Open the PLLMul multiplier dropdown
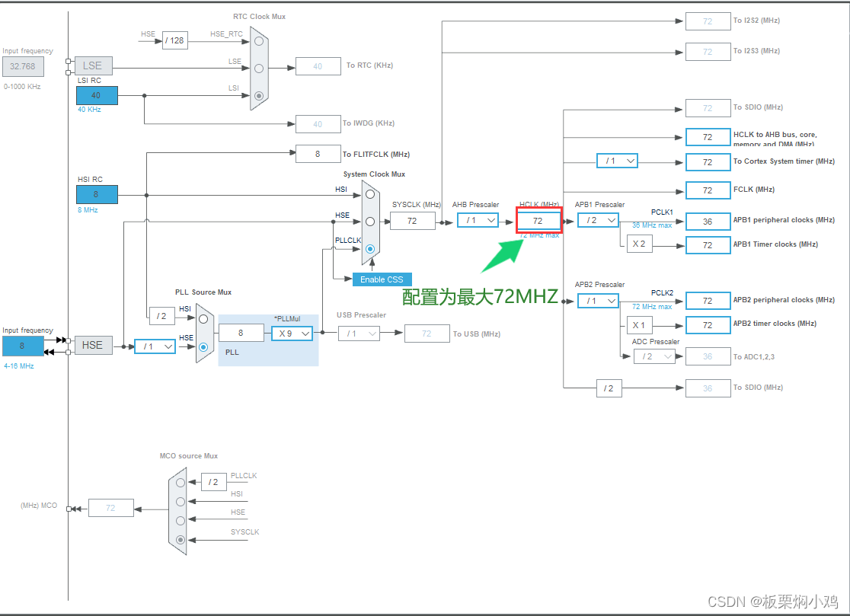The width and height of the screenshot is (850, 616). point(292,333)
